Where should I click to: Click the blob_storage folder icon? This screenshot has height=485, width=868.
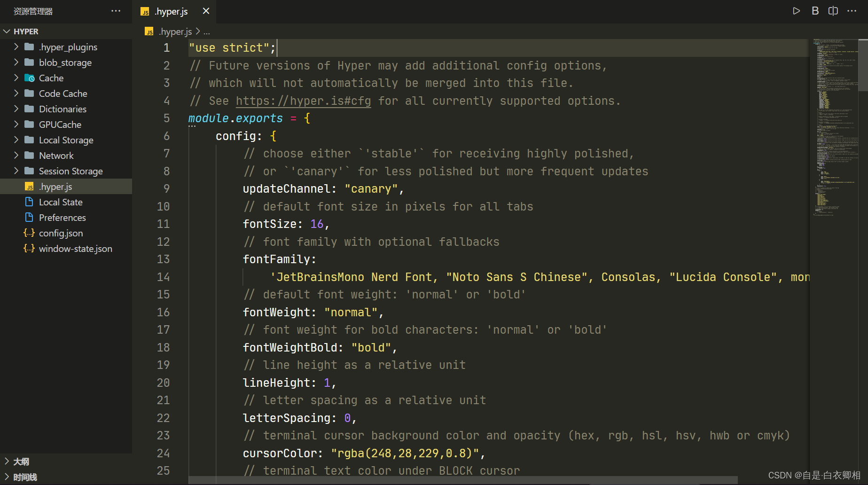[x=29, y=62]
